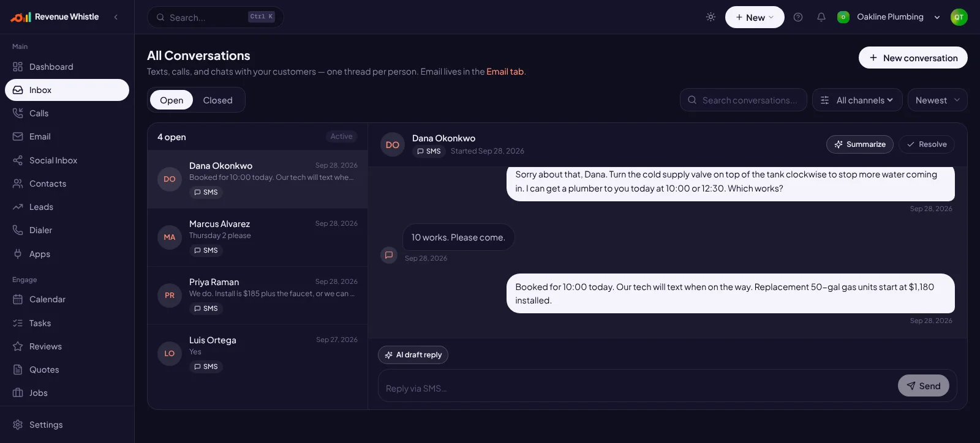The image size is (980, 443).
Task: Open the QT user avatar menu
Action: pos(959,17)
